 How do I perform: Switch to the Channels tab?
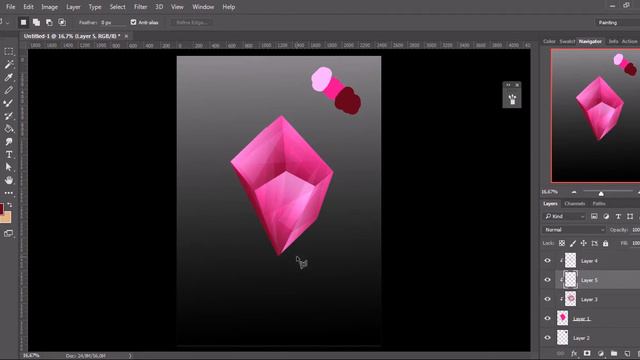pyautogui.click(x=575, y=203)
